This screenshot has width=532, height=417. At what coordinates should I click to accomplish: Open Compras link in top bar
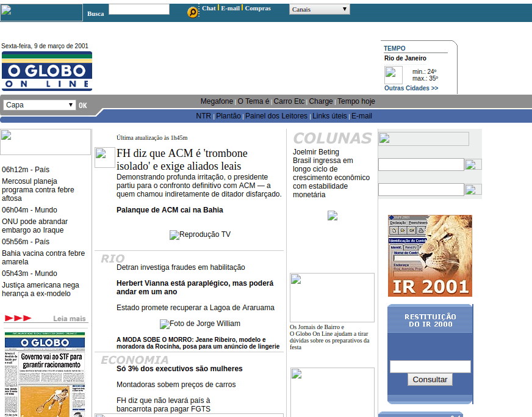pyautogui.click(x=258, y=8)
